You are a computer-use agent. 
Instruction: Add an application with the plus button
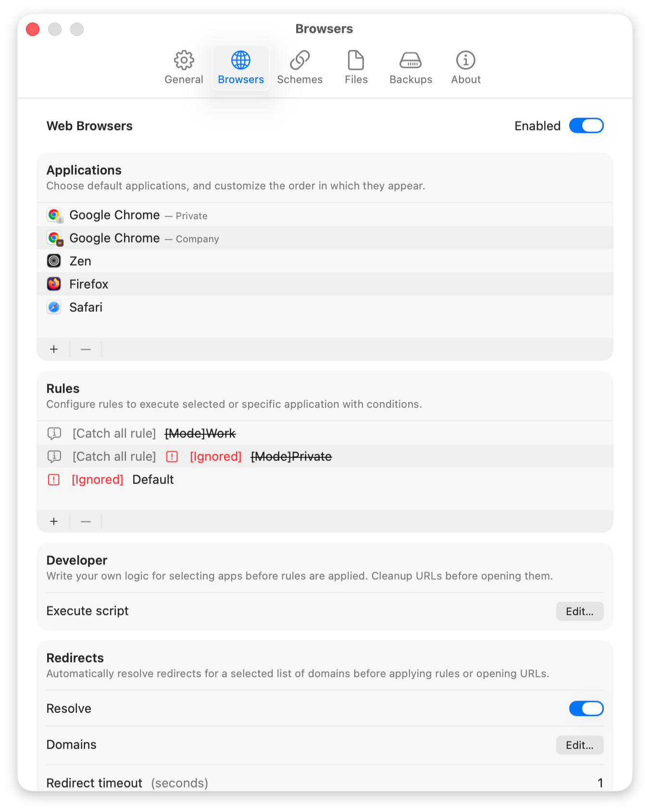[54, 349]
